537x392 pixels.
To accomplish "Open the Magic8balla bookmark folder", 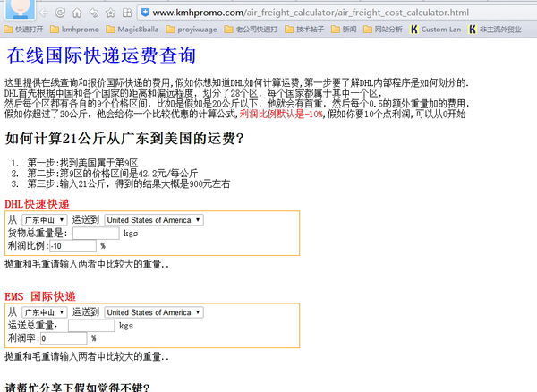I will click(x=137, y=30).
